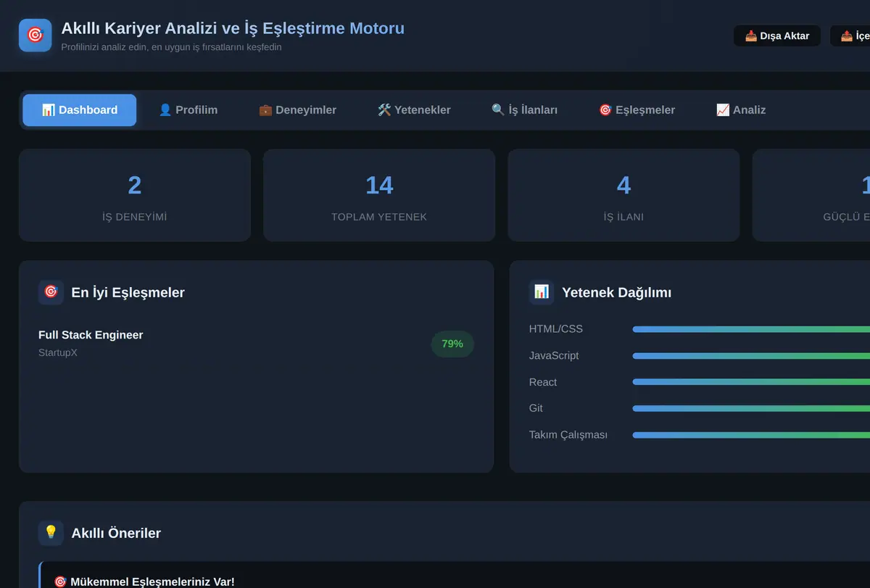Open the Yetenekler tab
Screen dimensions: 870x588
pyautogui.click(x=414, y=110)
